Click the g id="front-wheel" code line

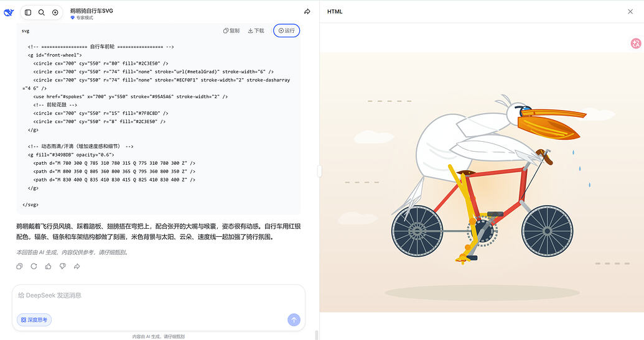[55, 55]
